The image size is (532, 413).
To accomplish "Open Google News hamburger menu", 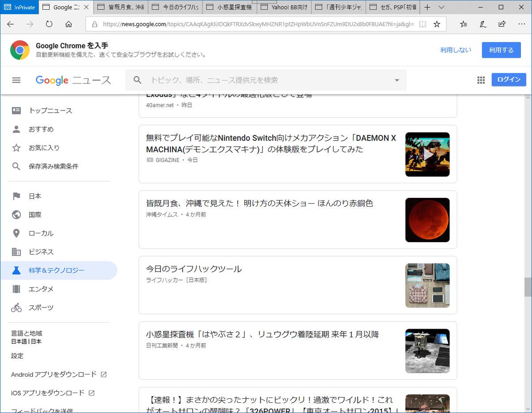I will pyautogui.click(x=16, y=80).
